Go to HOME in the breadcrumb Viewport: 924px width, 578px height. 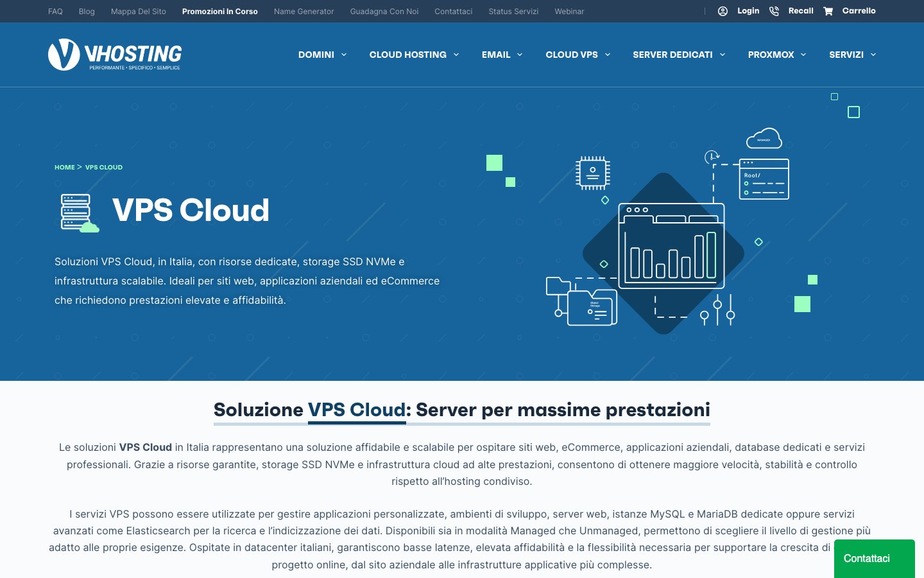point(65,167)
